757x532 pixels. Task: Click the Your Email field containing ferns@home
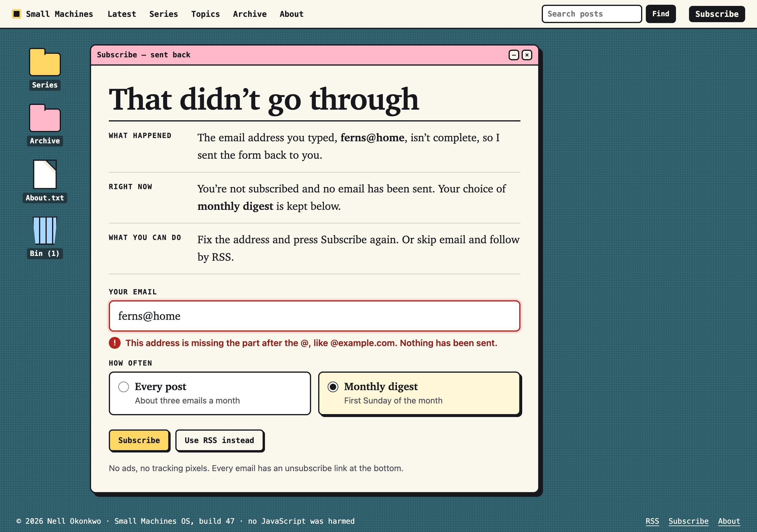(x=315, y=316)
